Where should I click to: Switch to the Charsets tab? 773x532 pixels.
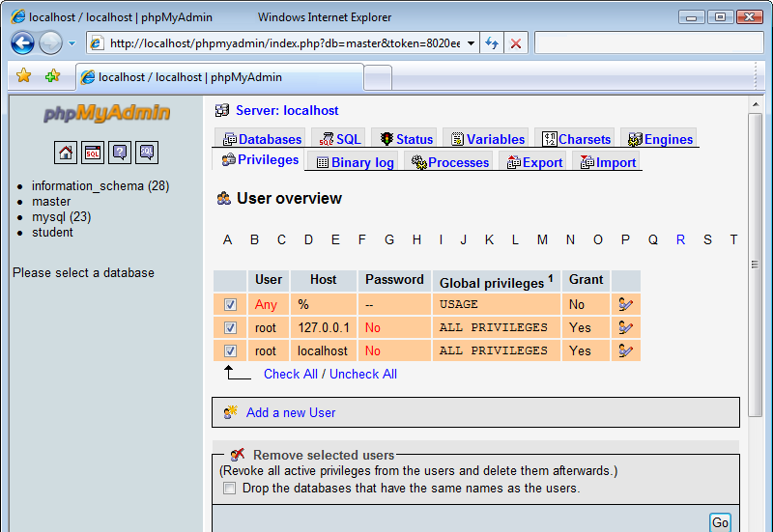tap(576, 139)
